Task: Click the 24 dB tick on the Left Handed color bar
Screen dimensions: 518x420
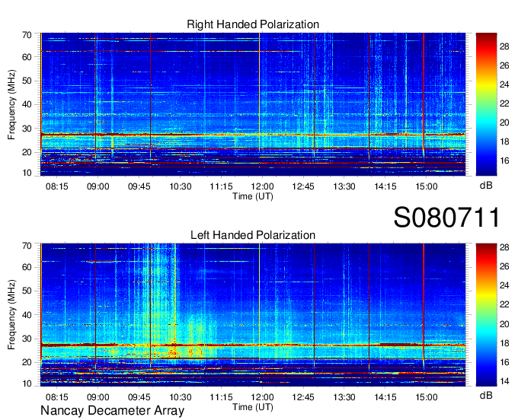Action: point(504,285)
